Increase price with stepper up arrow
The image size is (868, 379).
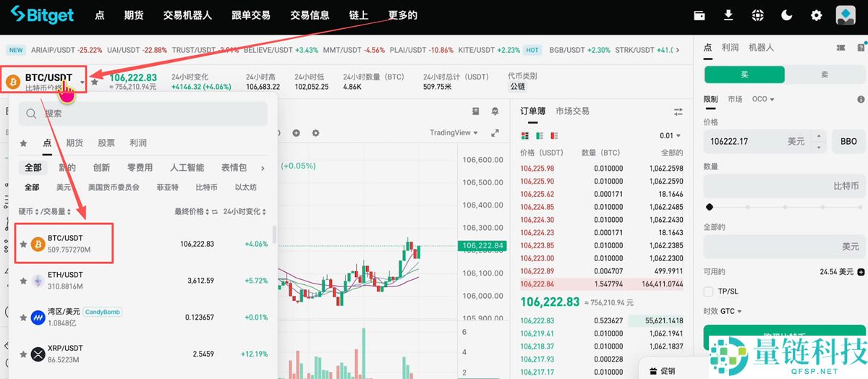(818, 137)
